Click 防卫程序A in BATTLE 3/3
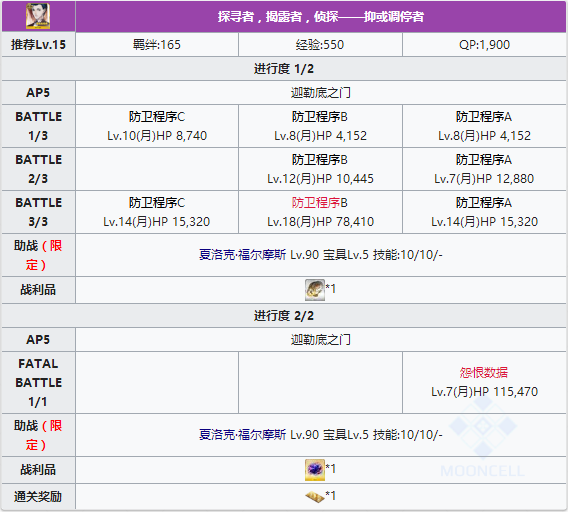 click(484, 203)
